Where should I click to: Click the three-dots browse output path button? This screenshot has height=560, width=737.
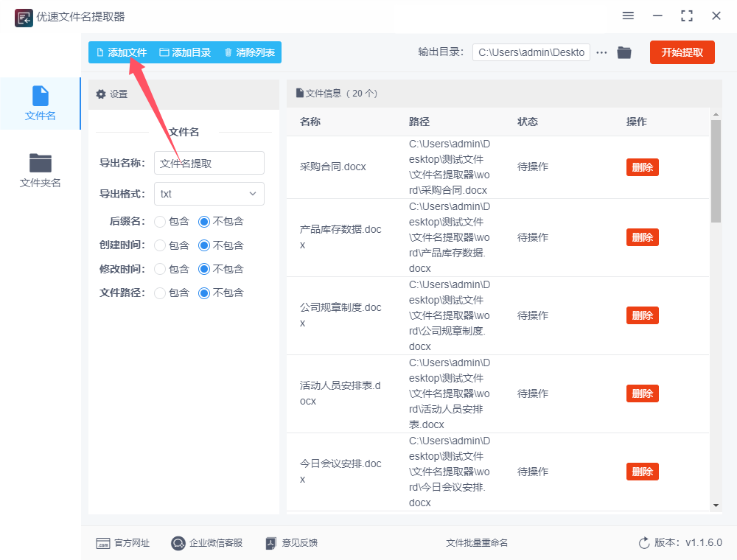[x=601, y=52]
